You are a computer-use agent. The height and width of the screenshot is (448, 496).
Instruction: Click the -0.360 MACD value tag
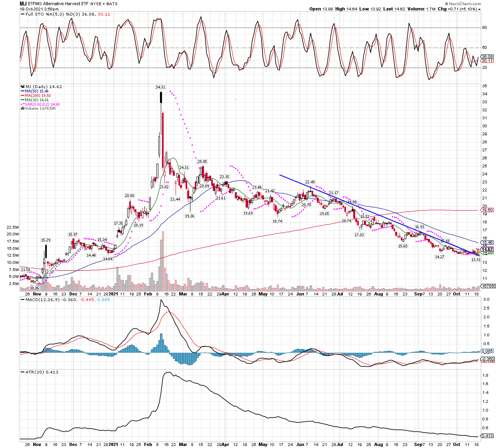[487, 359]
